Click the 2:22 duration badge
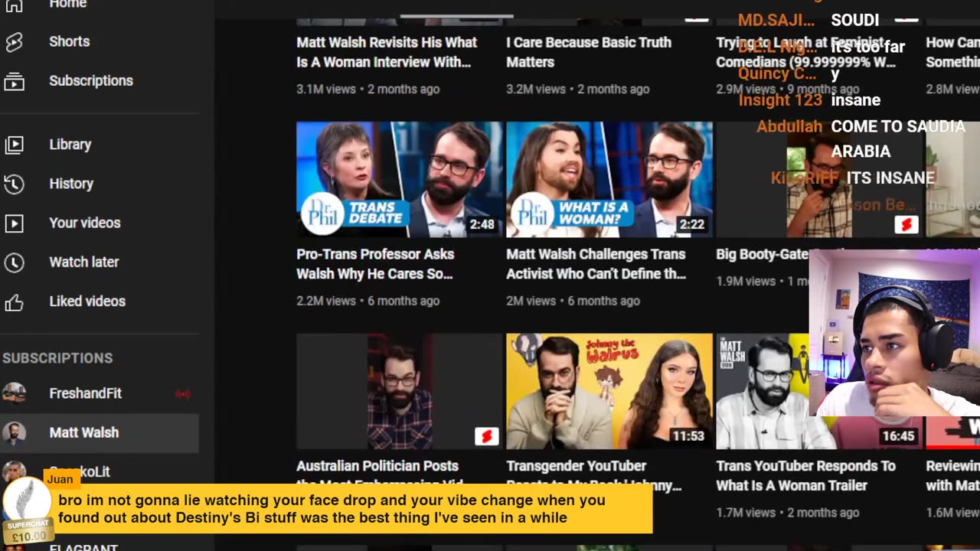This screenshot has width=980, height=551. pyautogui.click(x=692, y=225)
